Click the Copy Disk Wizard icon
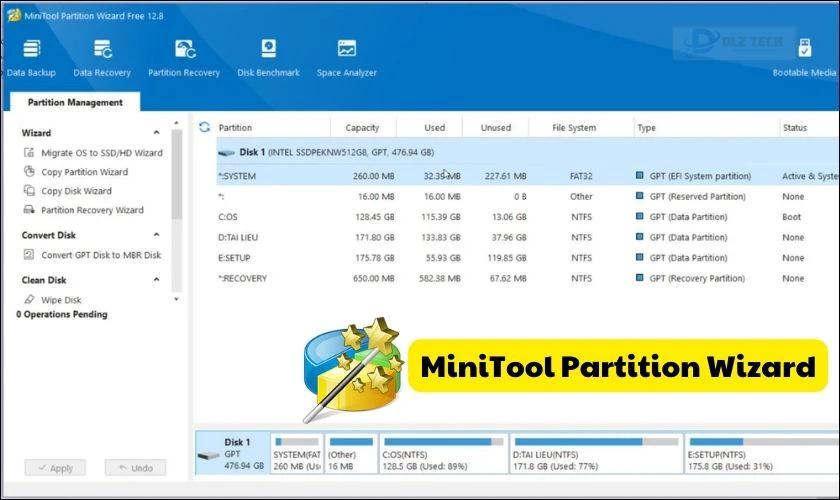Screen dimensions: 840x500 (x=29, y=190)
